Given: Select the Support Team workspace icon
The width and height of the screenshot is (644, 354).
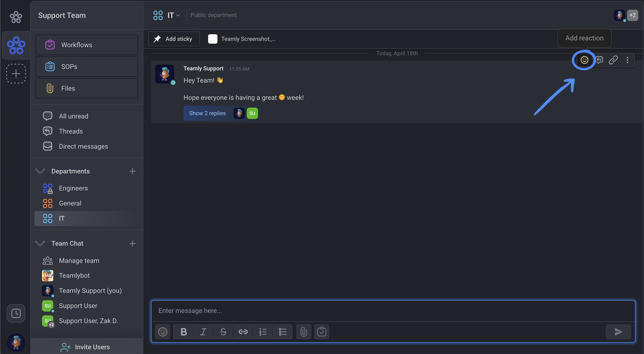Looking at the screenshot, I should 16,45.
